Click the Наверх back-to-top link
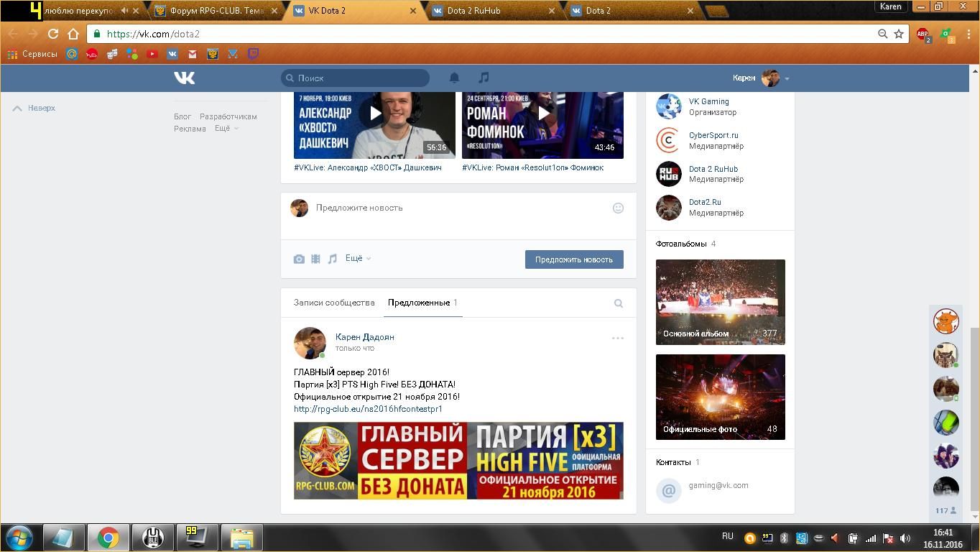This screenshot has height=552, width=980. pyautogui.click(x=34, y=108)
